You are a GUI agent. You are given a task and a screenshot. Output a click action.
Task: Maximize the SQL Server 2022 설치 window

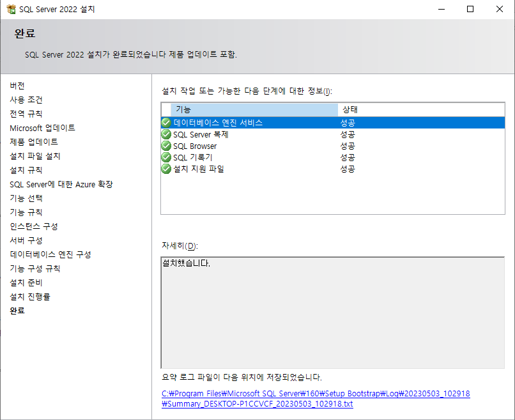[x=470, y=9]
